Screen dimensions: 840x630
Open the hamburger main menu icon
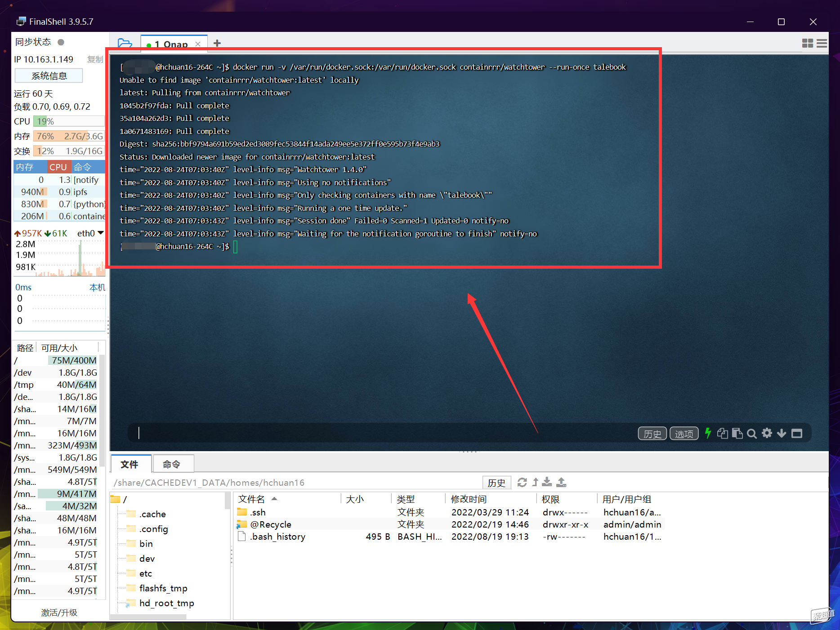[822, 43]
